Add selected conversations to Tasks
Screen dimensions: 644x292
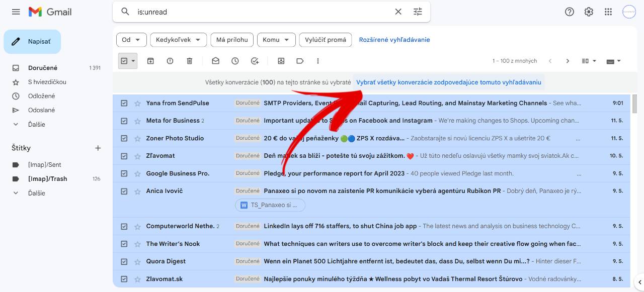click(x=255, y=61)
